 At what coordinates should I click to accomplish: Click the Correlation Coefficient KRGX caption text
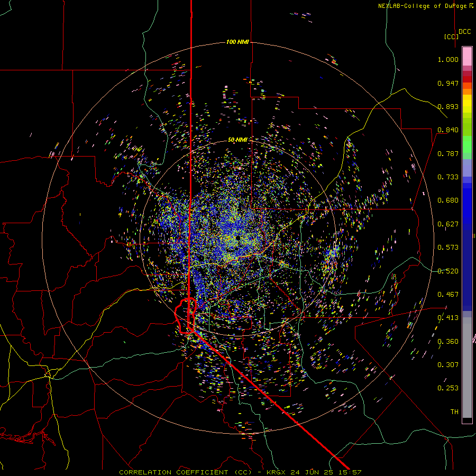[x=240, y=472]
